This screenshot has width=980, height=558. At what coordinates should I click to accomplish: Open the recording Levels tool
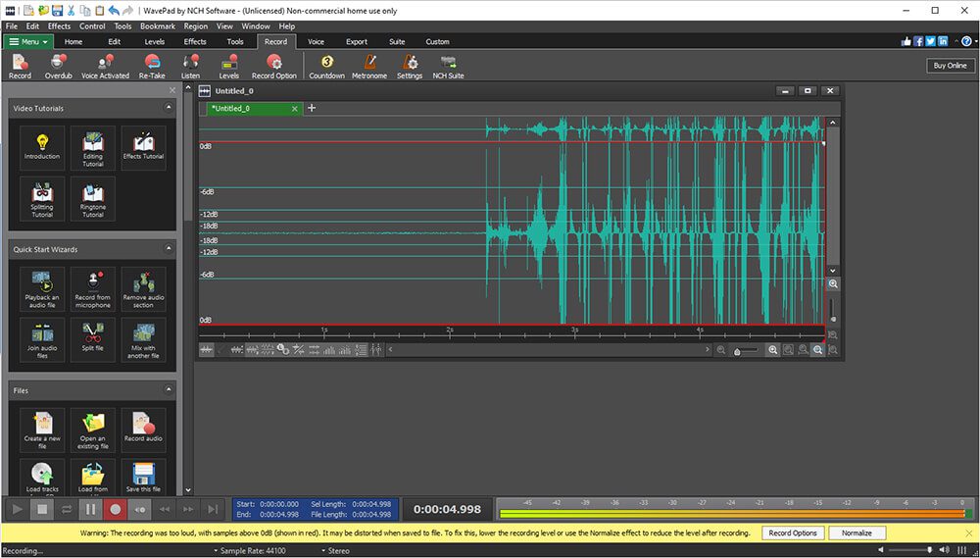click(x=228, y=67)
